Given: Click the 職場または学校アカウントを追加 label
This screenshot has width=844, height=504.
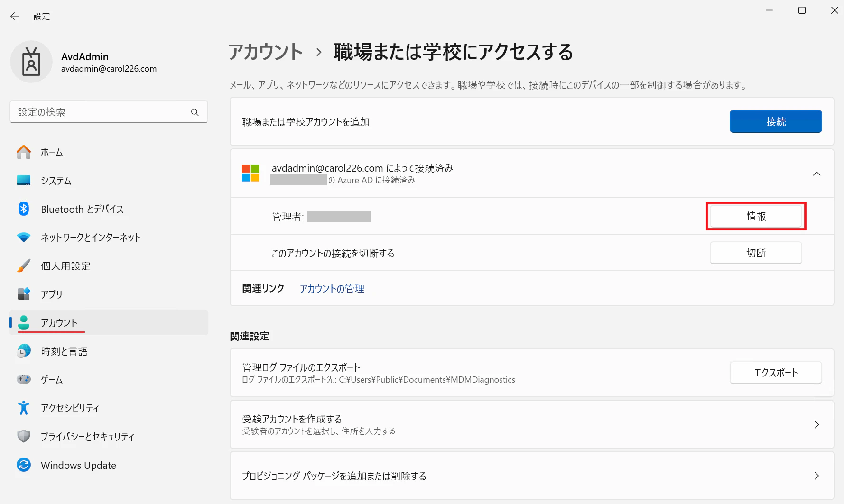Looking at the screenshot, I should point(306,122).
